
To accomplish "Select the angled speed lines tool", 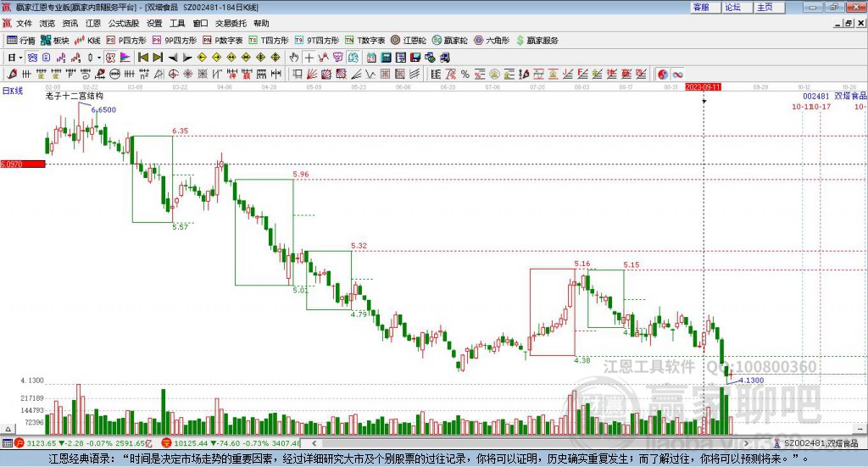I will pyautogui.click(x=356, y=74).
